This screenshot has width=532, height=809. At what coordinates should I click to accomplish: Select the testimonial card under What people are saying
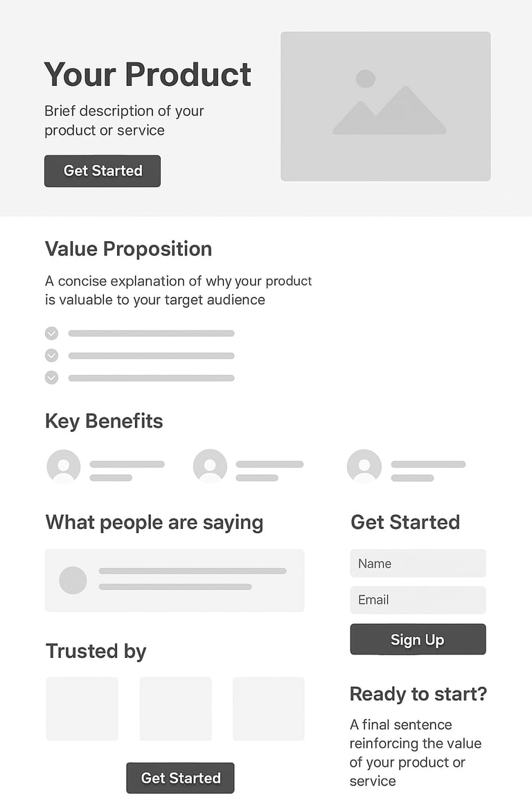click(174, 580)
